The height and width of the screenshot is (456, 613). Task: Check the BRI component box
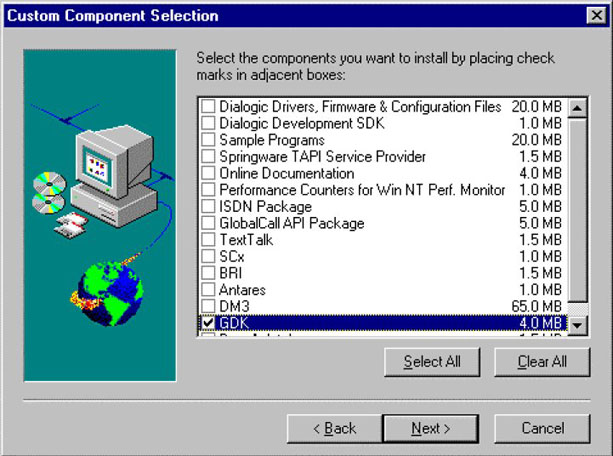[208, 273]
